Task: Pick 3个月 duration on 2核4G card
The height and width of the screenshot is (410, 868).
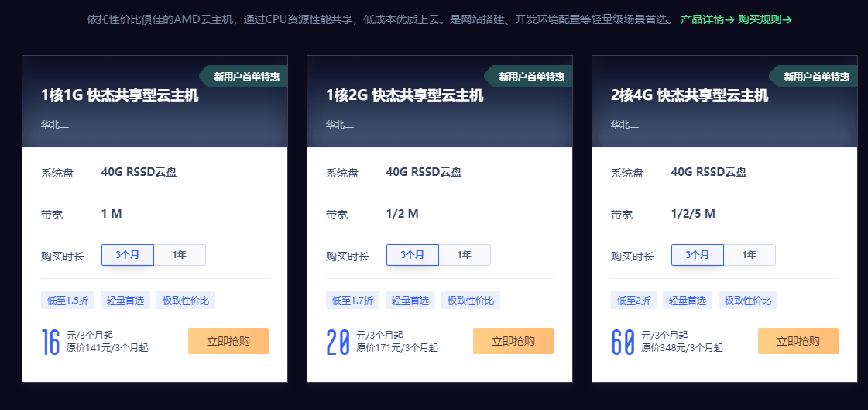Action: 698,255
